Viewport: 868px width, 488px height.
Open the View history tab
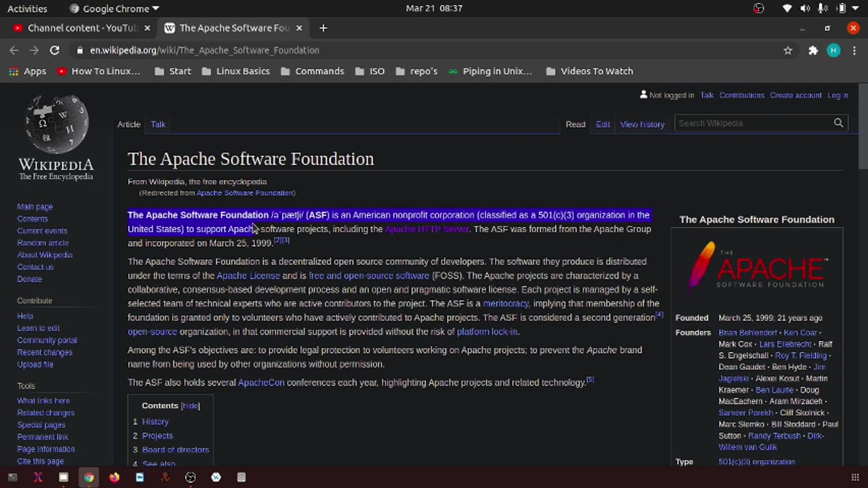tap(642, 124)
